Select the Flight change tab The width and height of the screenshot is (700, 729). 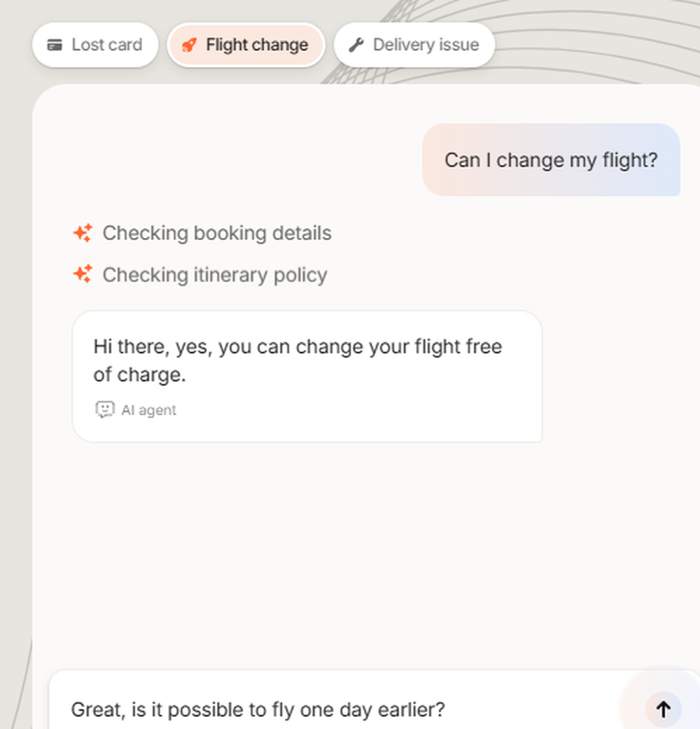[246, 45]
